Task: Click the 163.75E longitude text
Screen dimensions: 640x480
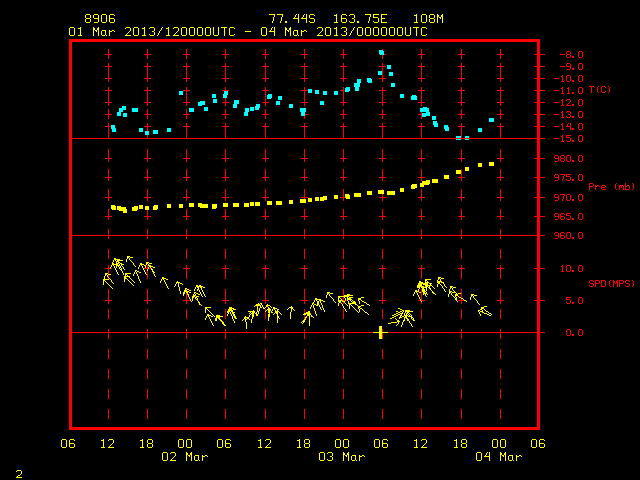Action: pyautogui.click(x=360, y=19)
